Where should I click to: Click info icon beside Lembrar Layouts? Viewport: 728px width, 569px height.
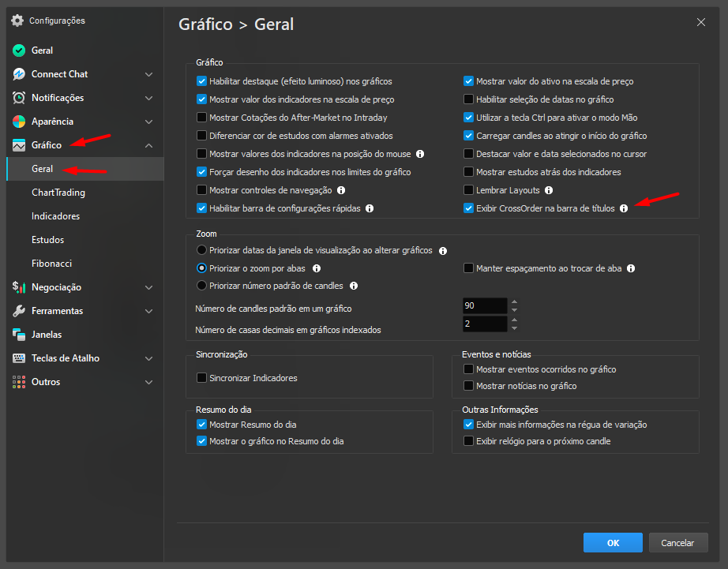[x=549, y=190]
